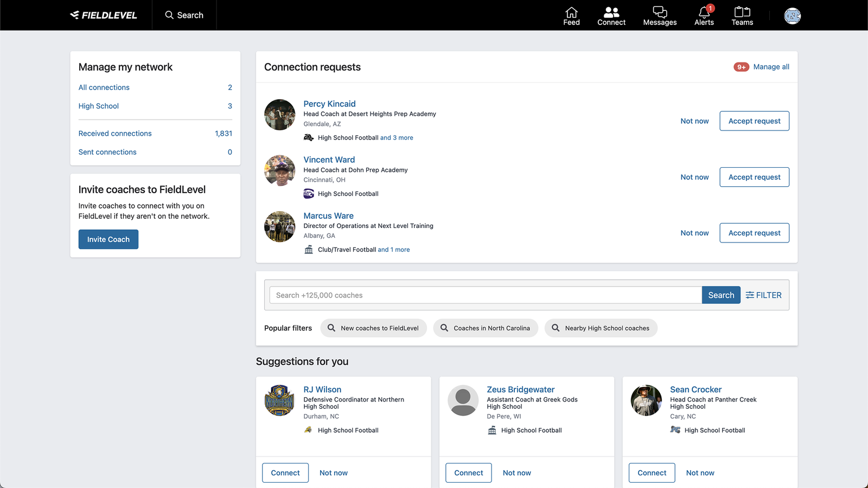Apply New coaches to FieldLevel filter
Screen dimensions: 868x488
pyautogui.click(x=373, y=328)
